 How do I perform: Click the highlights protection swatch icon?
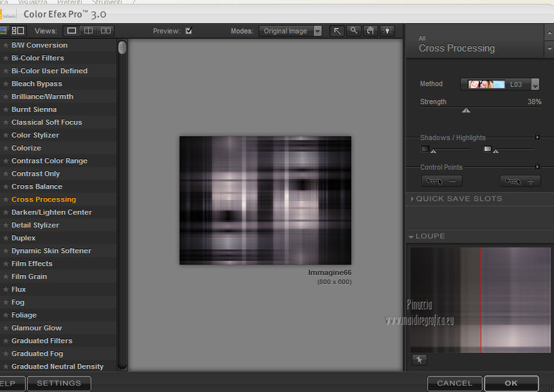tap(487, 148)
